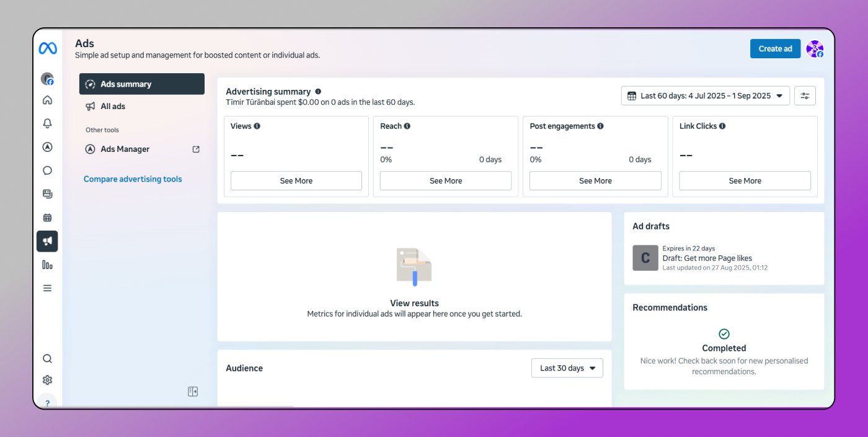This screenshot has height=437, width=868.
Task: Click the 'Recommendations' heading
Action: [x=670, y=307]
